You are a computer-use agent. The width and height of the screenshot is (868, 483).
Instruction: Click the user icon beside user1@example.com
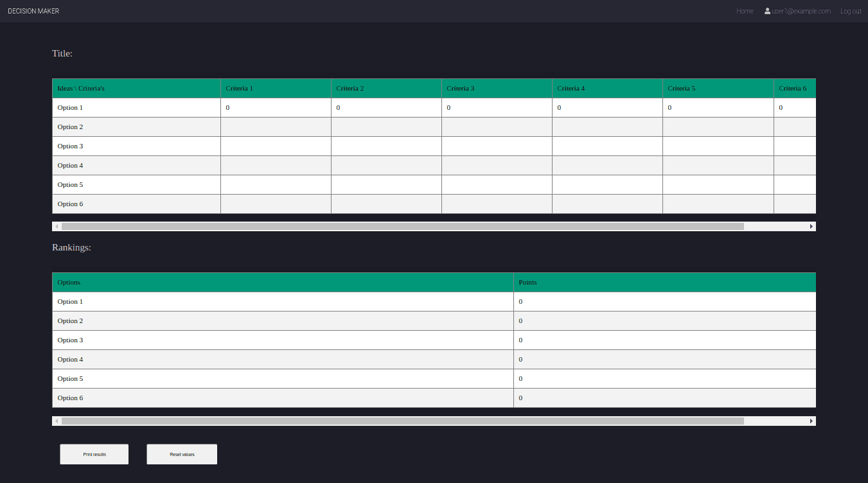coord(767,11)
